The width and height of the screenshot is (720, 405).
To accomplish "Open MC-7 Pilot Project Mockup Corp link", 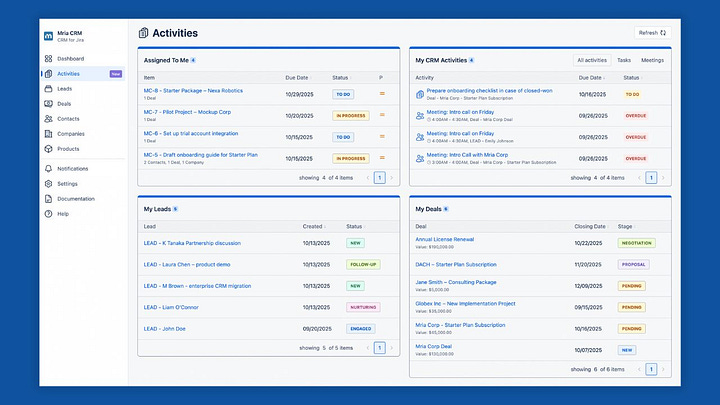I will click(x=187, y=112).
